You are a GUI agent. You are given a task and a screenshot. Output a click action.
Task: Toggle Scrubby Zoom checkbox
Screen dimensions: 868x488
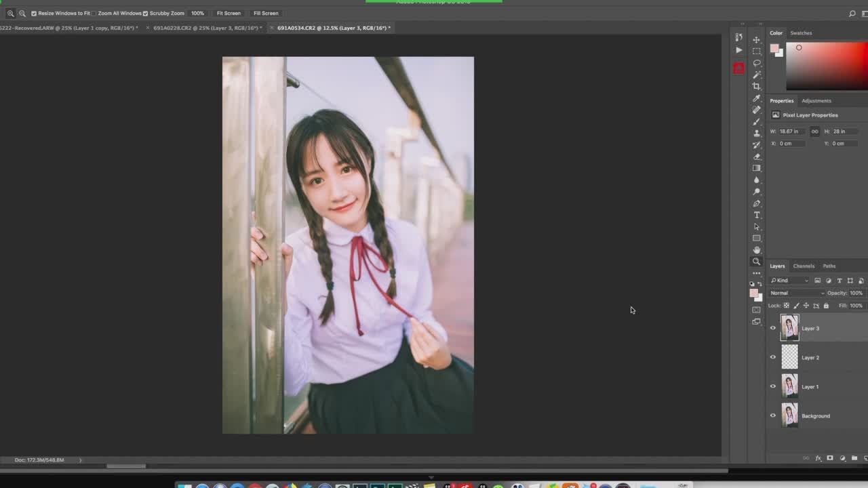click(x=145, y=13)
